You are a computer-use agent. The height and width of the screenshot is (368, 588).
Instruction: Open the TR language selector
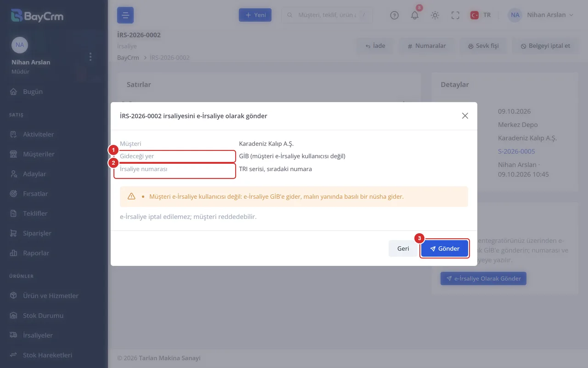481,15
